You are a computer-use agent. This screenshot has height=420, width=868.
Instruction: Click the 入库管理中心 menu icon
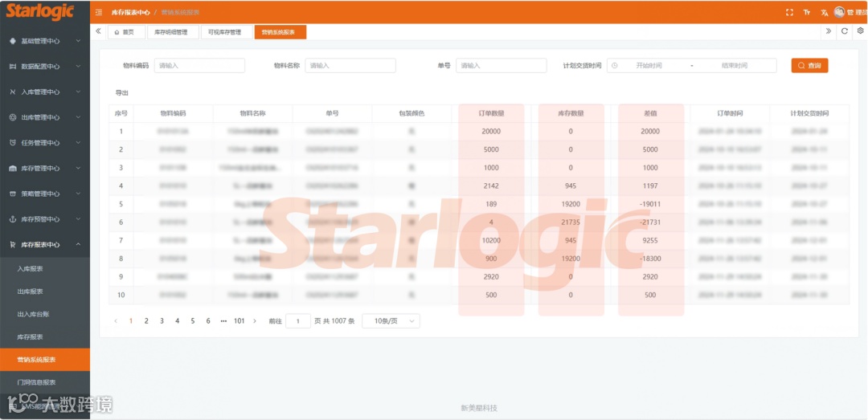[13, 92]
